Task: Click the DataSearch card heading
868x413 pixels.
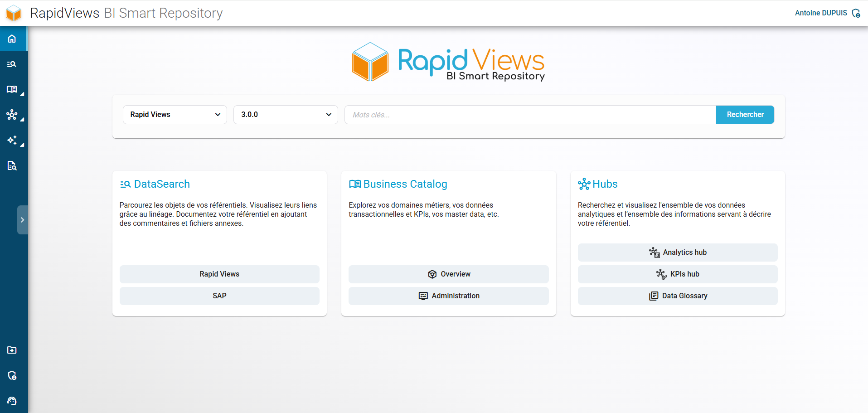Action: point(162,184)
